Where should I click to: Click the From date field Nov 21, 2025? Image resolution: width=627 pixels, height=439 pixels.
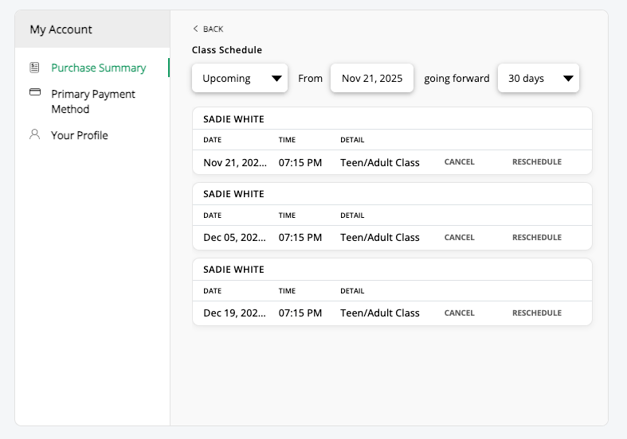(372, 78)
